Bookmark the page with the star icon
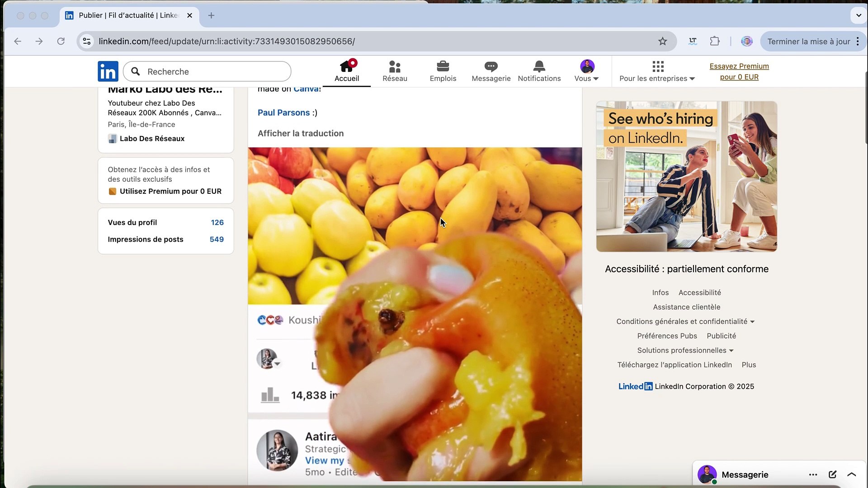 tap(662, 41)
